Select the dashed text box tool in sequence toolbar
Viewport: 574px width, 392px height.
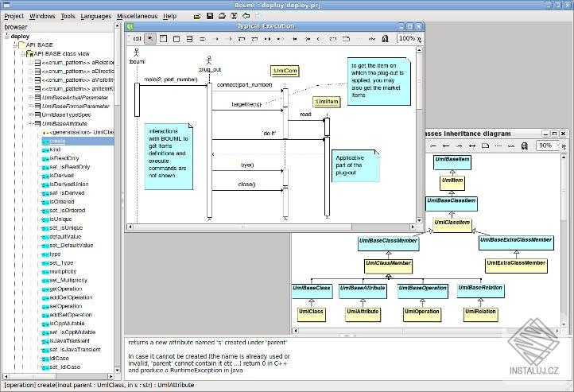[x=333, y=39]
